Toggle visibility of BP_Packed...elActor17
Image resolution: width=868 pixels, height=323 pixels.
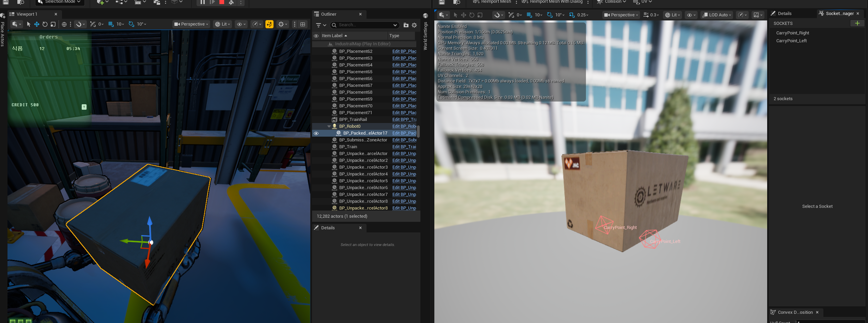[316, 133]
